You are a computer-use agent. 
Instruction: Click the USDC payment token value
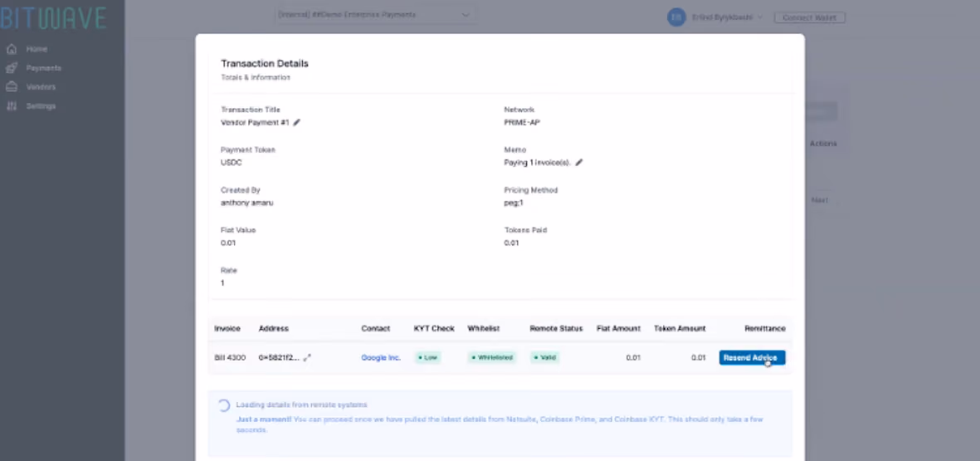point(232,163)
